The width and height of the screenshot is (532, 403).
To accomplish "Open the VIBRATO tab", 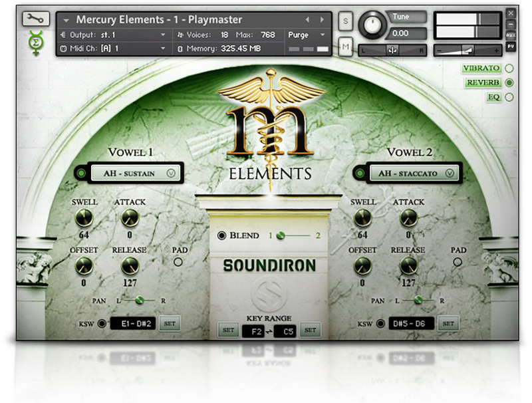I will pos(481,68).
